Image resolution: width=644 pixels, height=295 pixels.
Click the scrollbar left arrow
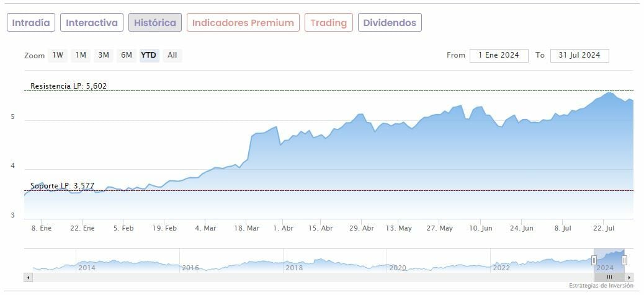(x=28, y=277)
